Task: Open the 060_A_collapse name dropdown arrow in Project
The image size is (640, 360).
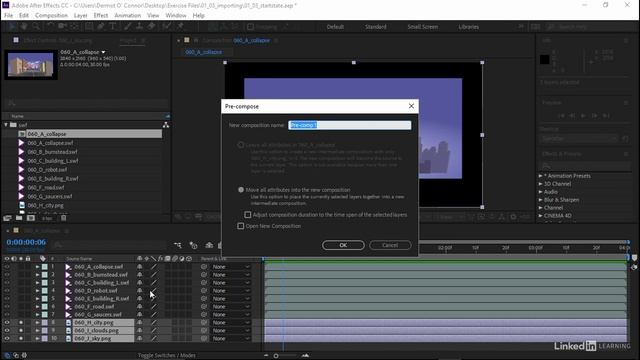Action: pos(103,52)
